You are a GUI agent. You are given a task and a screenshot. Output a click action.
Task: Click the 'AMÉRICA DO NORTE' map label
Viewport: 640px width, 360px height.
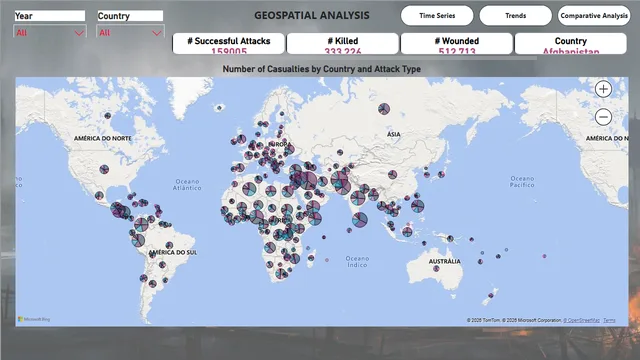(103, 138)
